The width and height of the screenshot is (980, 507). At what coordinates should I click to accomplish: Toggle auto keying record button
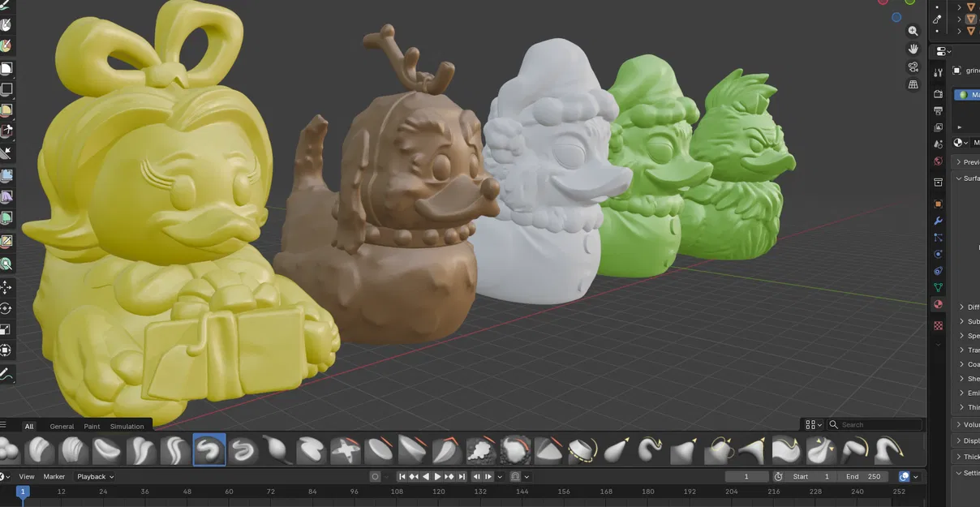click(375, 476)
